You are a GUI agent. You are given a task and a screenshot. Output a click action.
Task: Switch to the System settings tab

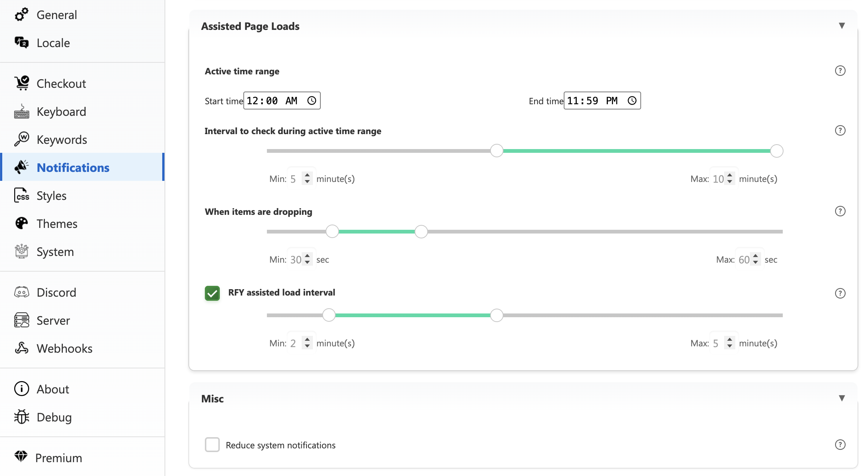click(x=55, y=251)
